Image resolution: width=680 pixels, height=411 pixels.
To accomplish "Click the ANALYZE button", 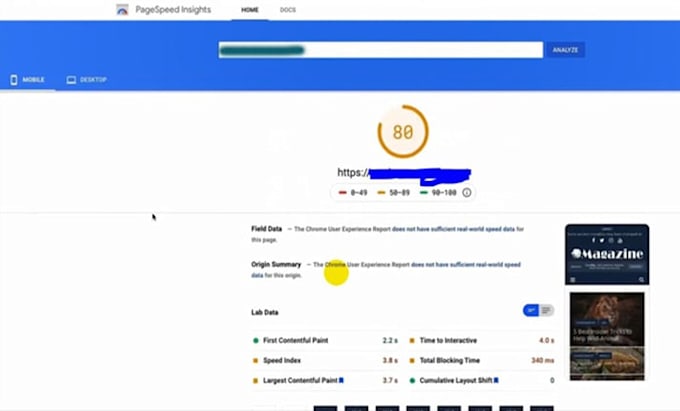I will [565, 50].
